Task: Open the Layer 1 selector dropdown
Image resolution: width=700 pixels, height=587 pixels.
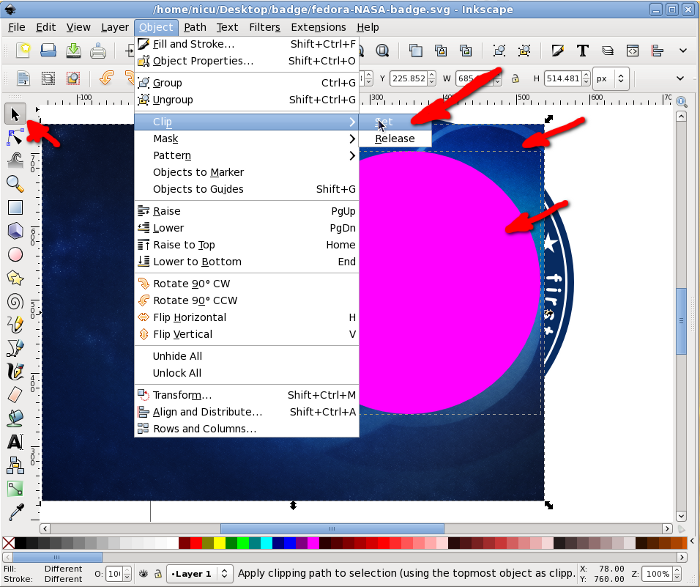Action: click(199, 573)
